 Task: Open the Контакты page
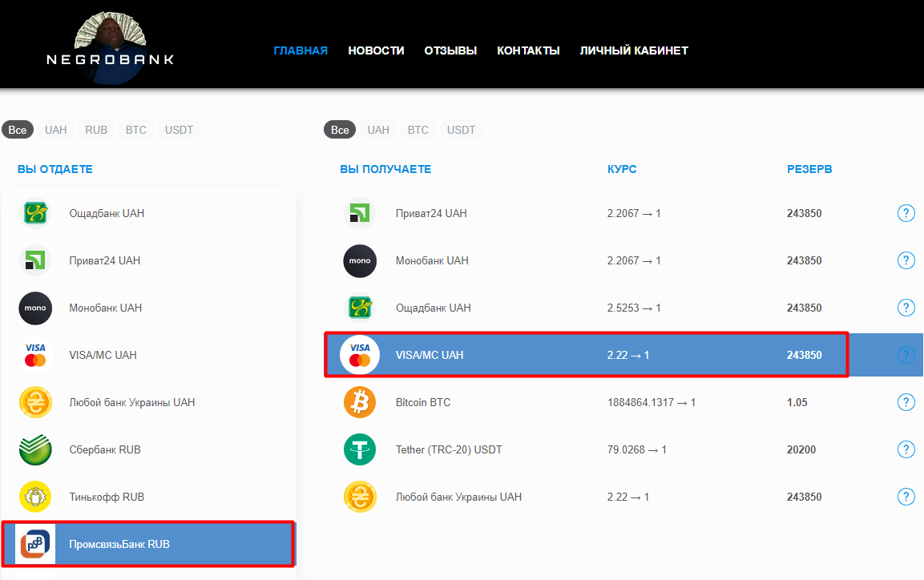coord(528,50)
